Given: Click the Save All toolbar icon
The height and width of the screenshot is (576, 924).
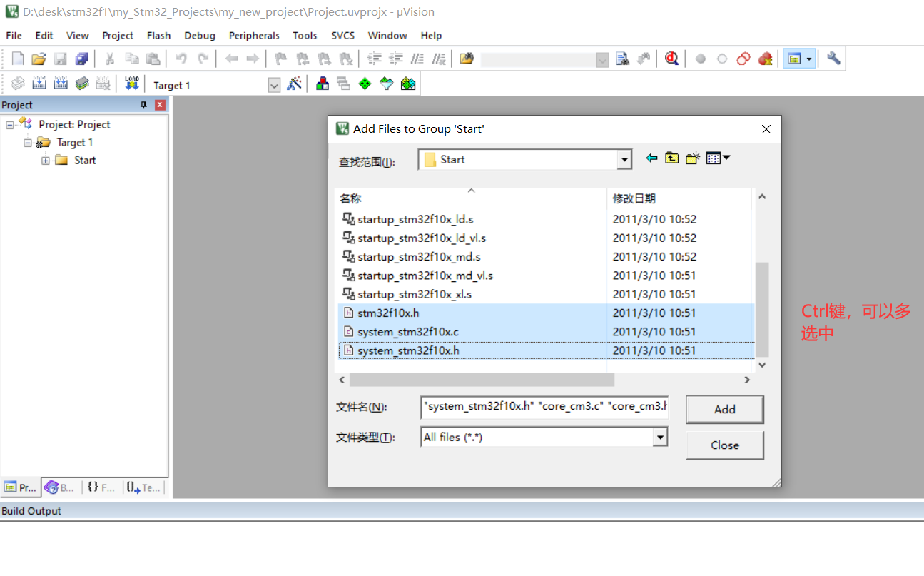Looking at the screenshot, I should [82, 59].
